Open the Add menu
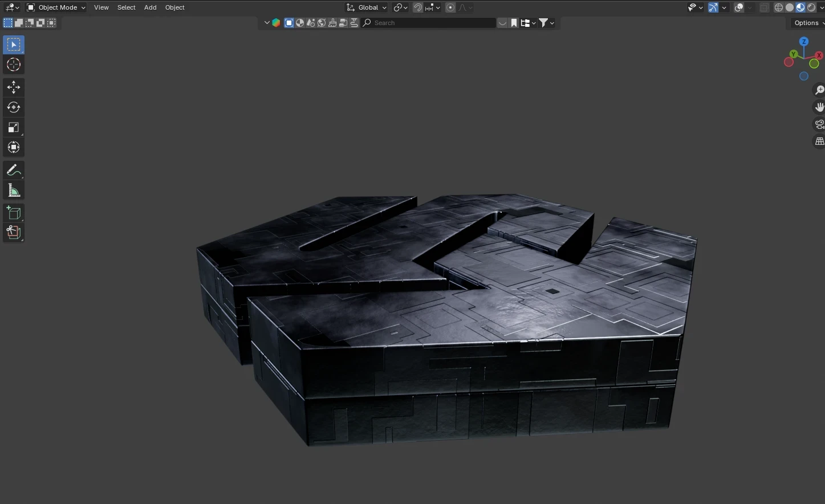The width and height of the screenshot is (825, 504). tap(151, 7)
